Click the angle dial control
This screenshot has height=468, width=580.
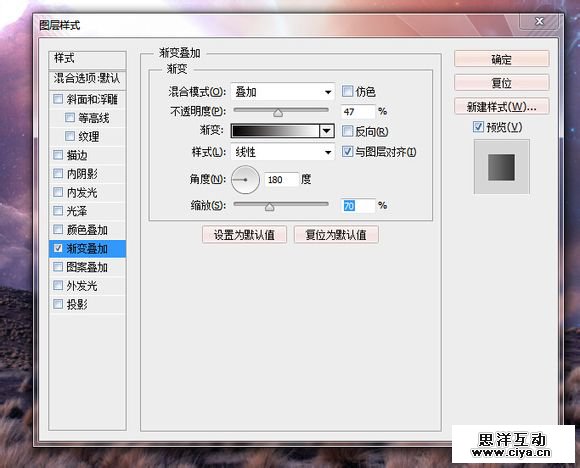tap(245, 180)
